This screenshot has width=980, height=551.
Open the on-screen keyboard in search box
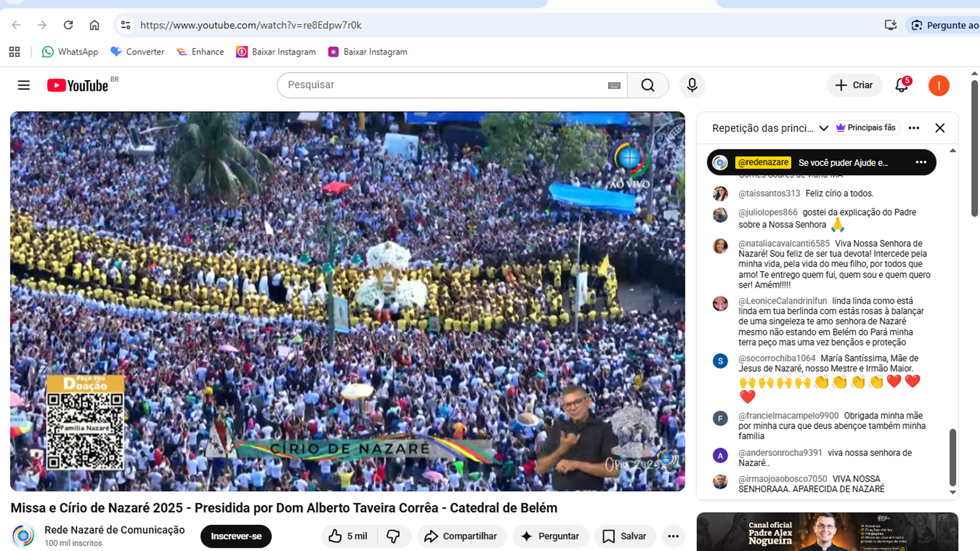click(614, 86)
